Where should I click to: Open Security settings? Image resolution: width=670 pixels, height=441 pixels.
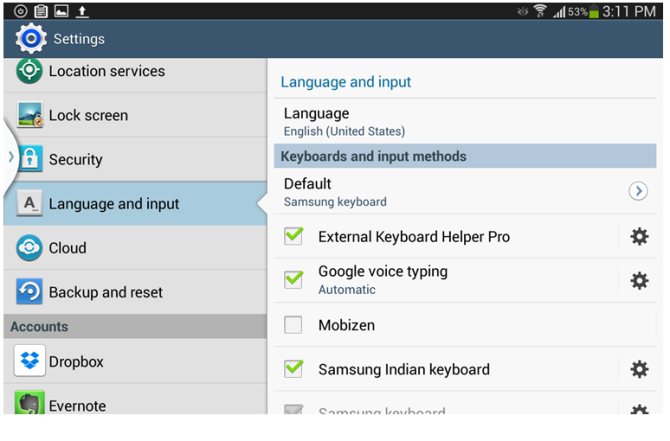(135, 159)
